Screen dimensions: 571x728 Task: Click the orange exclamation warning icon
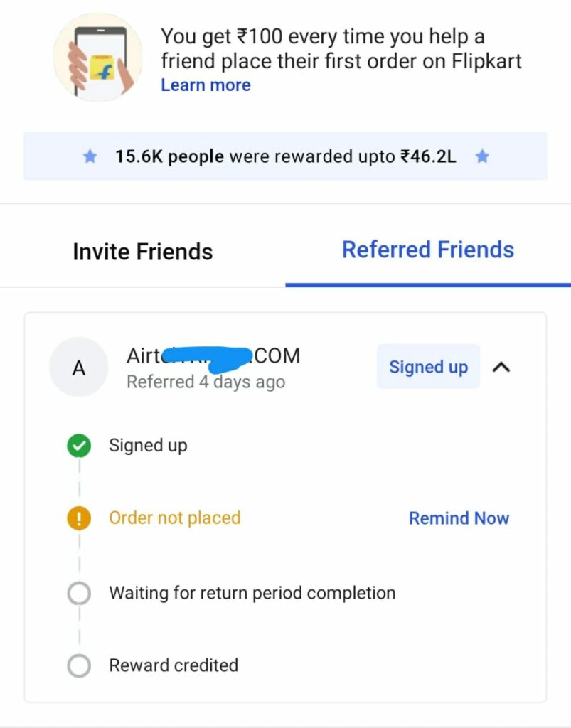(79, 519)
